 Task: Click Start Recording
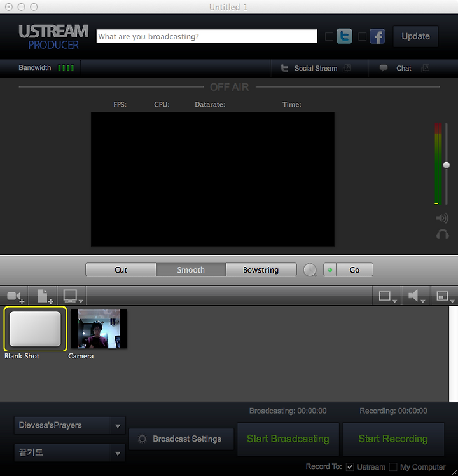(x=393, y=439)
